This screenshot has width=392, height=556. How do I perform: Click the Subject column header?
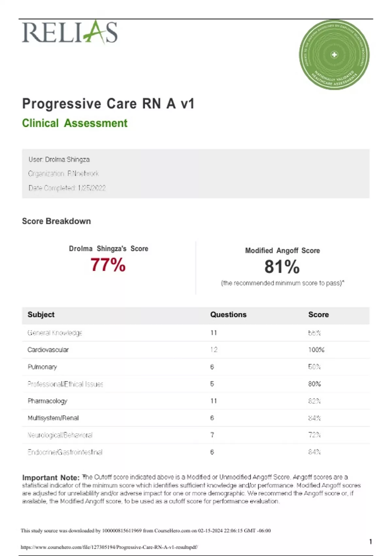[41, 315]
